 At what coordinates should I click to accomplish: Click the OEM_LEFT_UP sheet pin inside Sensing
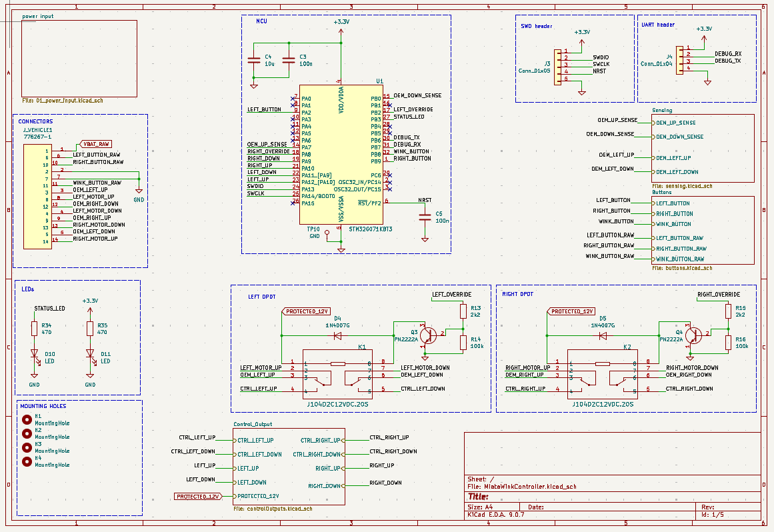coord(671,158)
